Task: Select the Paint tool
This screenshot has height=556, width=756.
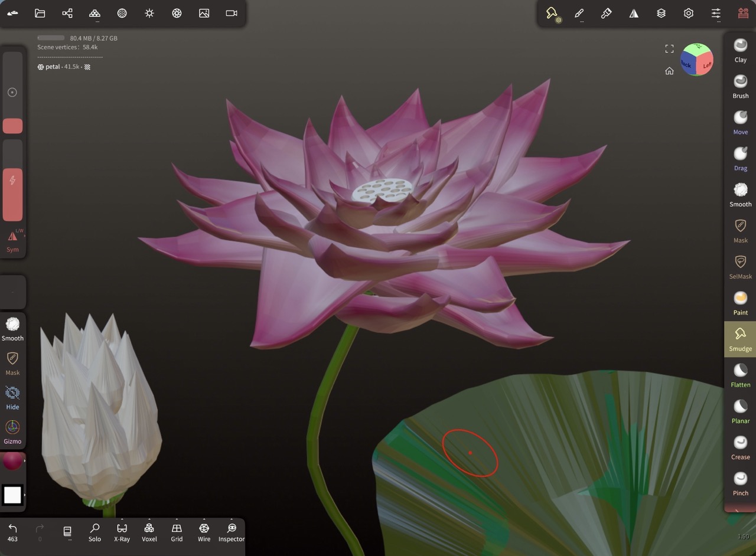Action: click(741, 303)
